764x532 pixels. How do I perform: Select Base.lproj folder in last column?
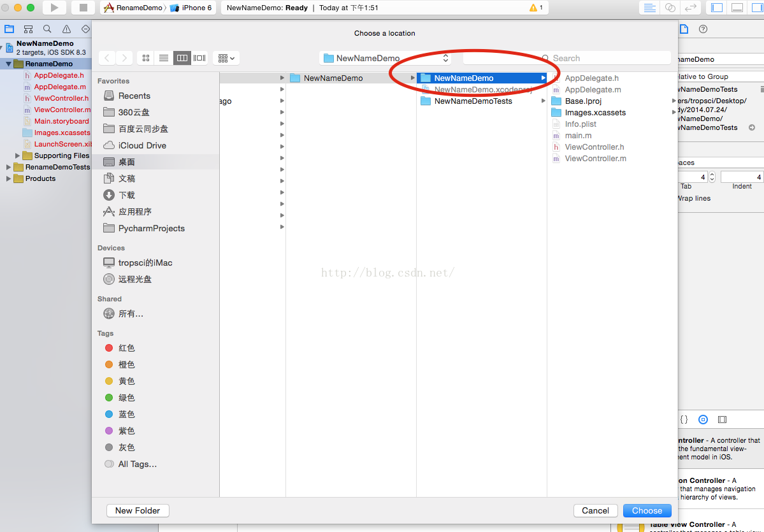tap(612, 101)
